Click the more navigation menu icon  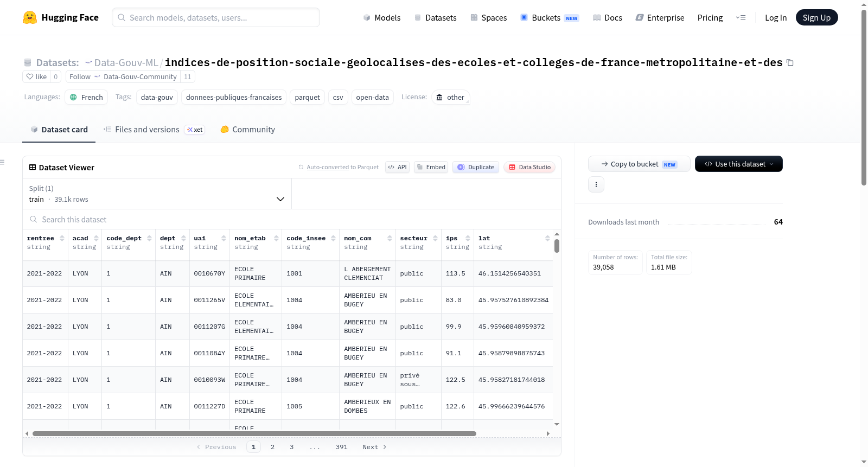(741, 17)
